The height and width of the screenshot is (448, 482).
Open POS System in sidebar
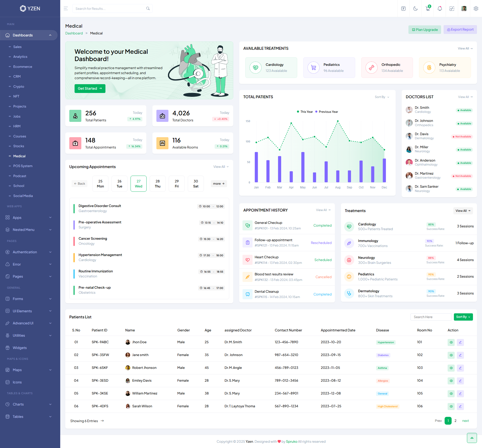[23, 166]
